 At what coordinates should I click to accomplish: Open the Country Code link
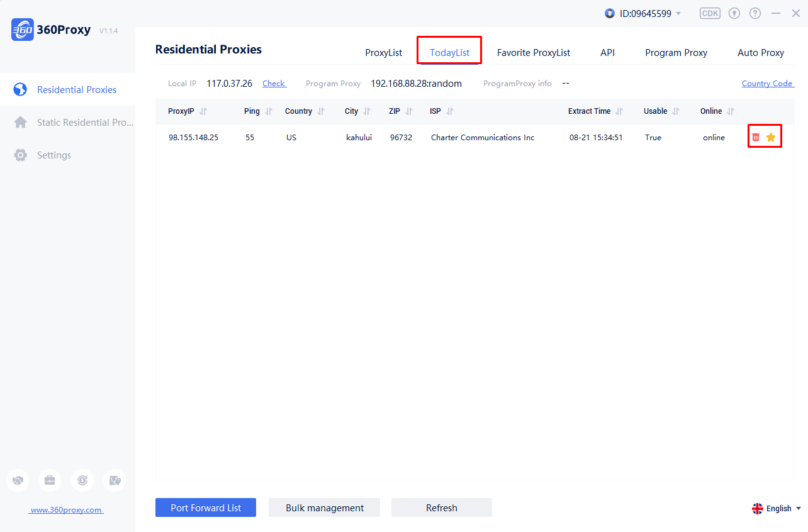click(x=768, y=84)
